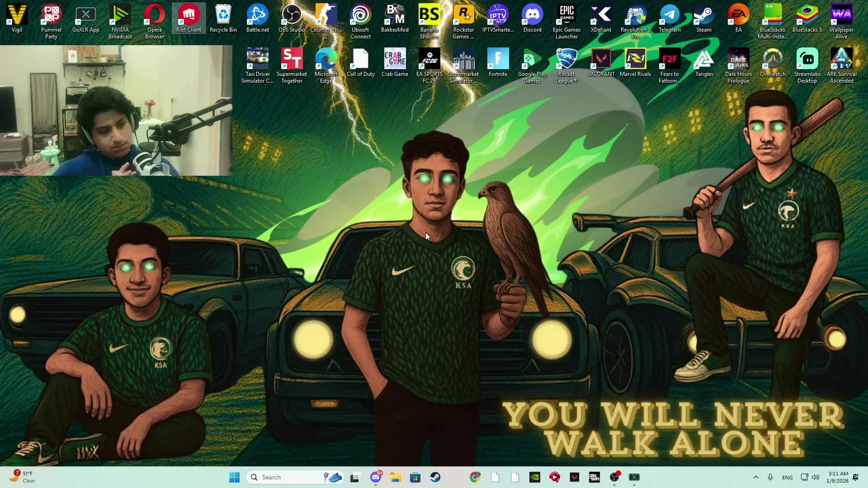Open the Wallpaper Alive shortcut
Viewport: 868px width, 488px height.
(x=842, y=22)
